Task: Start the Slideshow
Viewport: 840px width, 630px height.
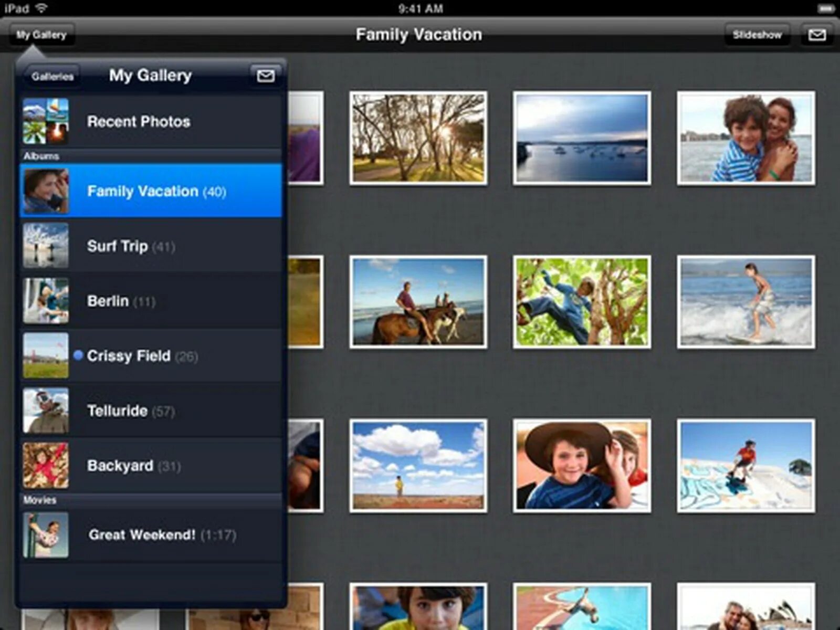Action: [x=757, y=35]
